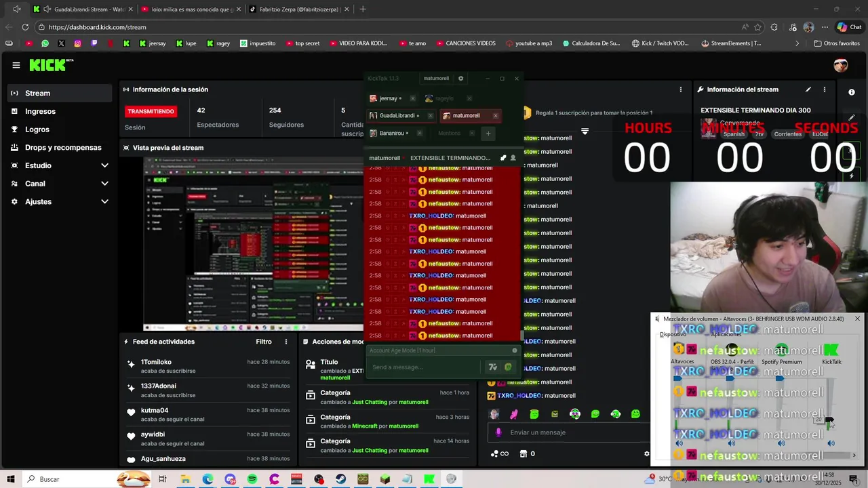
Task: Open Copilot Chat button in browser
Action: click(849, 27)
